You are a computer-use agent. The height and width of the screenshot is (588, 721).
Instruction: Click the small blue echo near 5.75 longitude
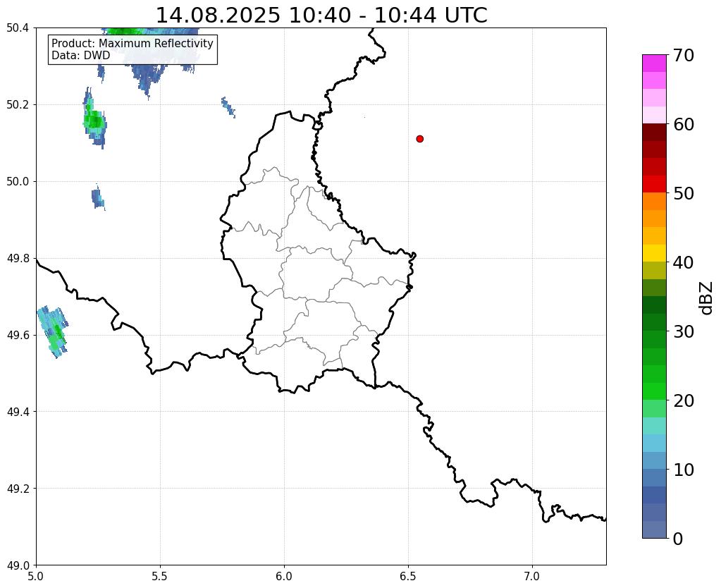click(x=228, y=107)
